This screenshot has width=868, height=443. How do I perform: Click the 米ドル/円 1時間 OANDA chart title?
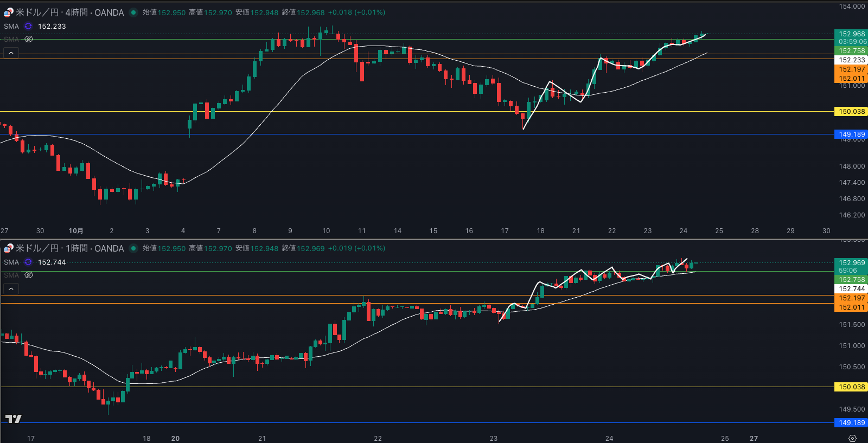(x=69, y=248)
